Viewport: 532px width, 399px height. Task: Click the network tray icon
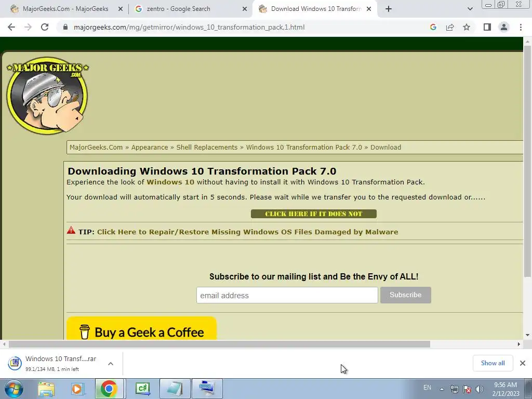click(454, 389)
